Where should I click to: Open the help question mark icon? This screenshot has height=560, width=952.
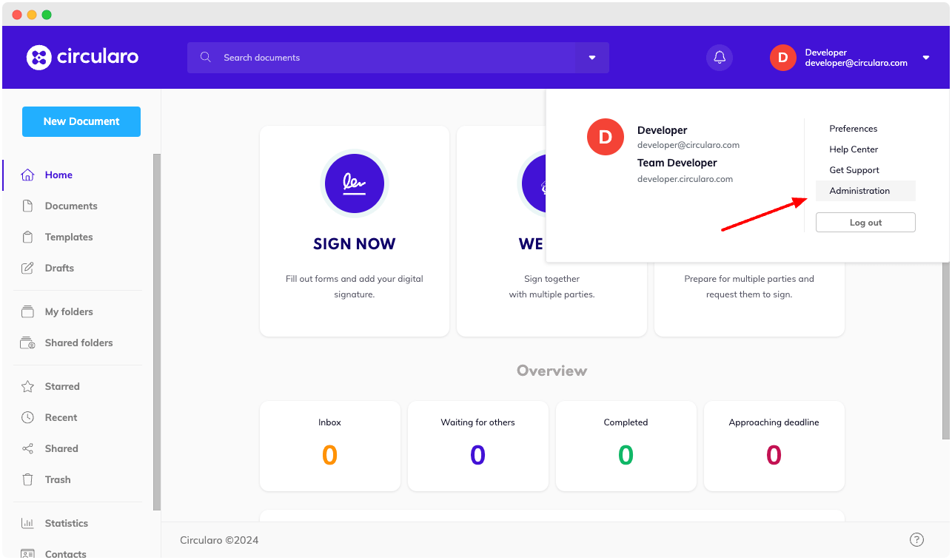(916, 540)
